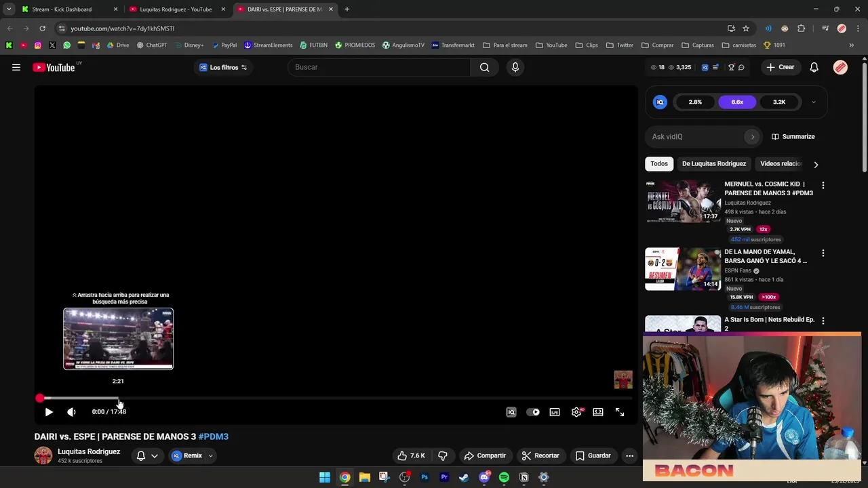Focus the Buscar search field
868x488 pixels.
click(x=379, y=67)
